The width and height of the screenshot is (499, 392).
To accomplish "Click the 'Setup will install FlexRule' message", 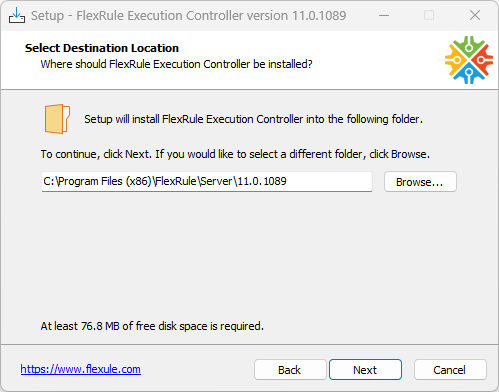I will click(x=253, y=119).
